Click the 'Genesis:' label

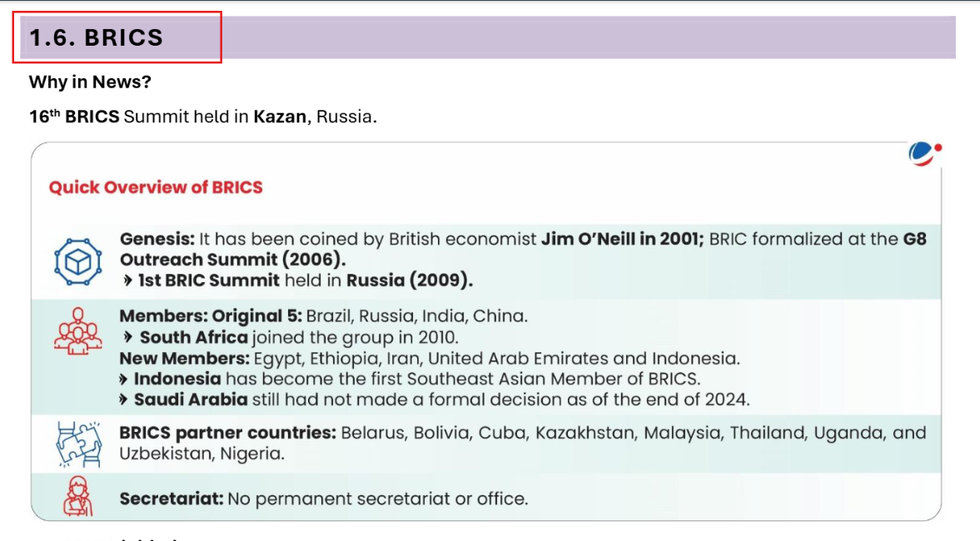coord(157,240)
